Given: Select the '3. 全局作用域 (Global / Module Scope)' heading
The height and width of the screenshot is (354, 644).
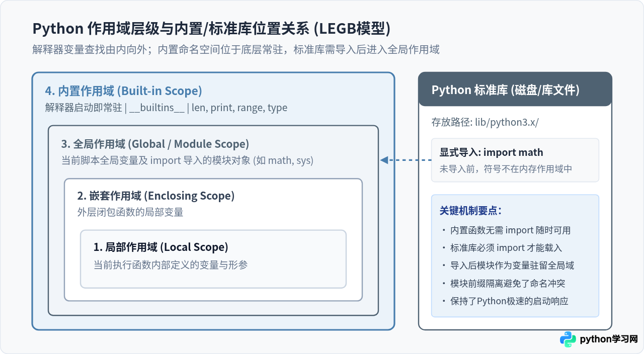Looking at the screenshot, I should point(155,144).
